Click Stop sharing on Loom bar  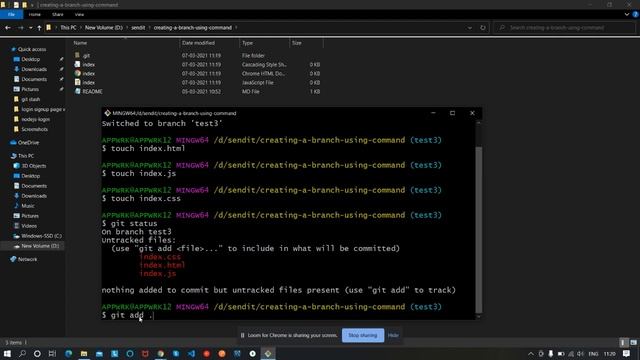(363, 335)
